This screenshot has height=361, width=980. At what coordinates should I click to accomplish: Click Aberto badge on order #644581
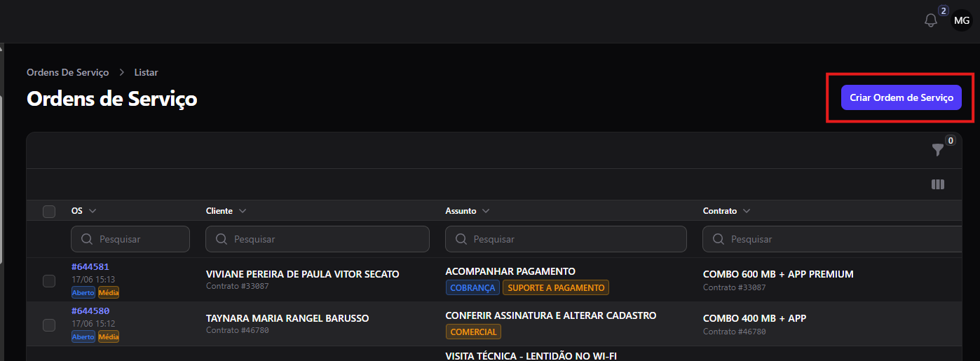[83, 293]
